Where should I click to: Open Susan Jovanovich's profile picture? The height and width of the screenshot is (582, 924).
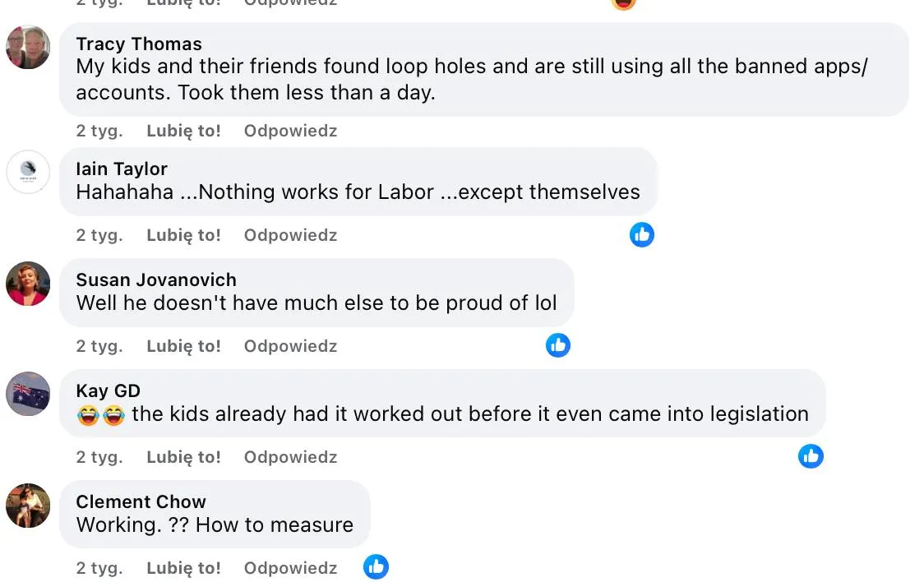[28, 284]
